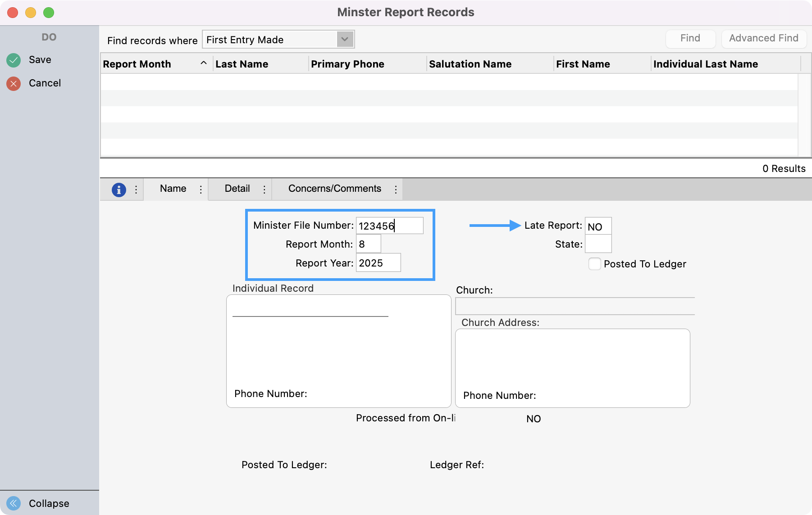Open the Concerns/Comments tab
This screenshot has height=515, width=812.
(x=334, y=189)
